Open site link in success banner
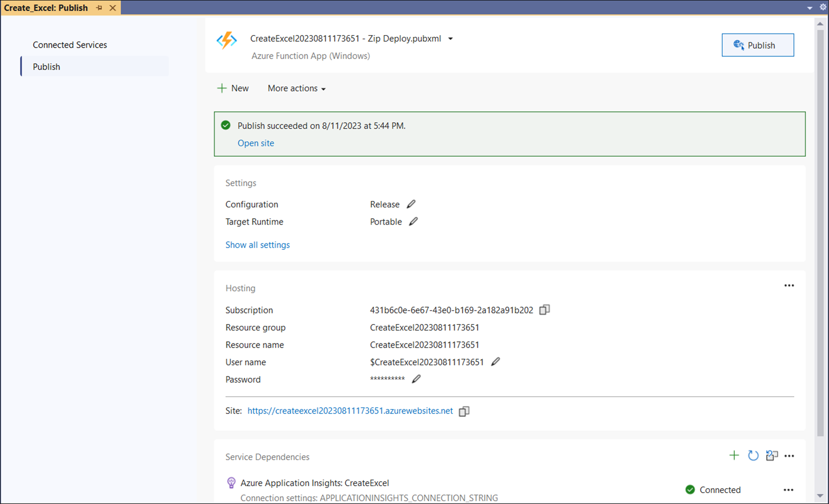Image resolution: width=829 pixels, height=504 pixels. click(x=256, y=143)
